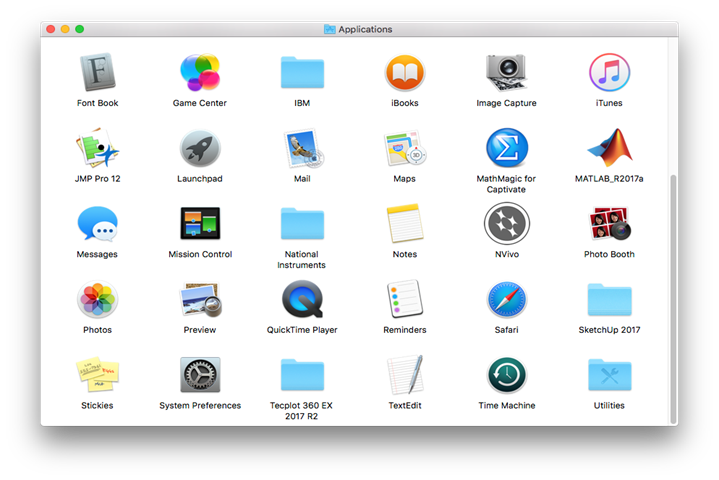
Task: Click the "Image Capture" name label
Action: pyautogui.click(x=506, y=103)
